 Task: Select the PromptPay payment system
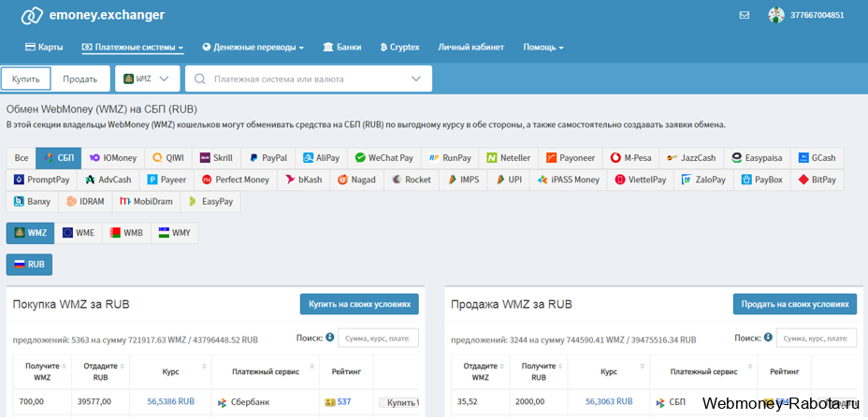(42, 180)
